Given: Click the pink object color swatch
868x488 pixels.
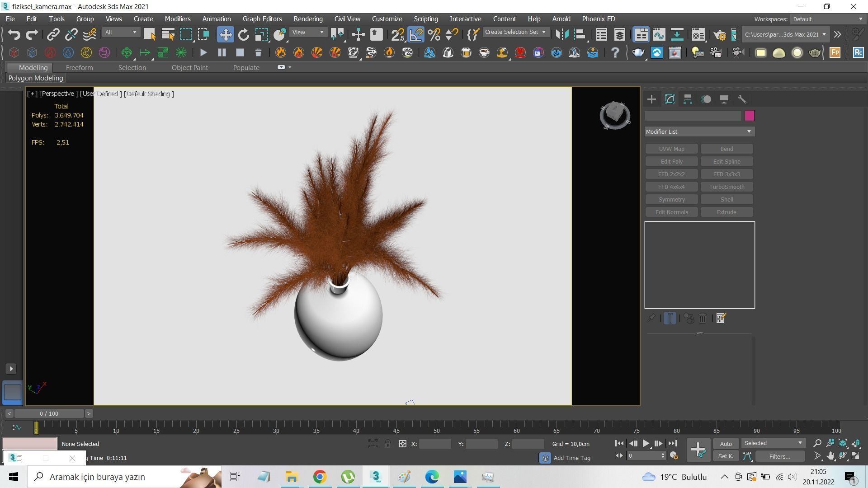Looking at the screenshot, I should click(749, 116).
